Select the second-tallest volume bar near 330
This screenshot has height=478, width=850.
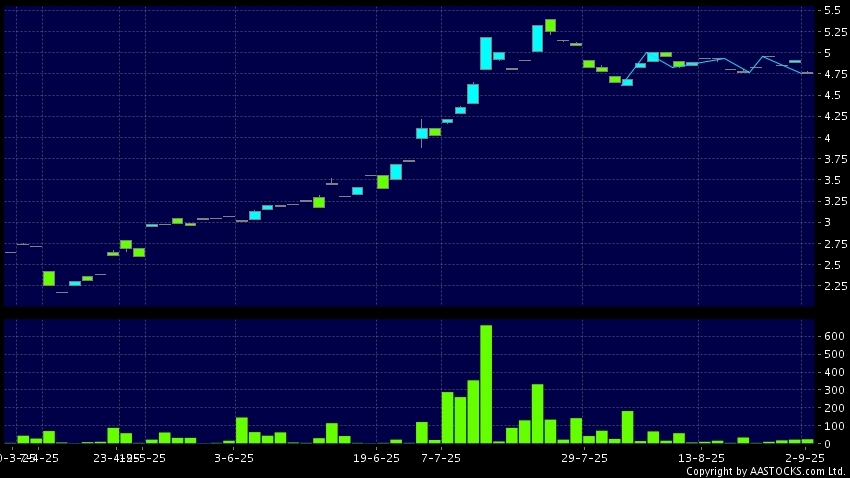[x=537, y=413]
